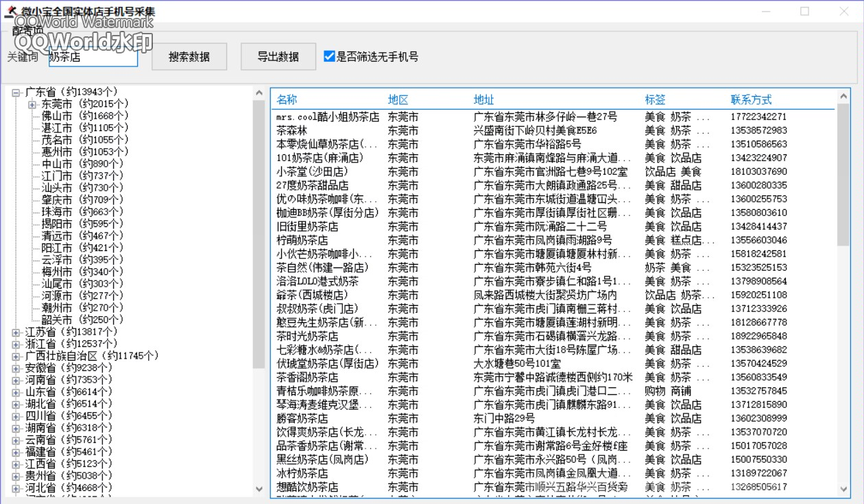Select 肇庆市 tree item

(82, 200)
